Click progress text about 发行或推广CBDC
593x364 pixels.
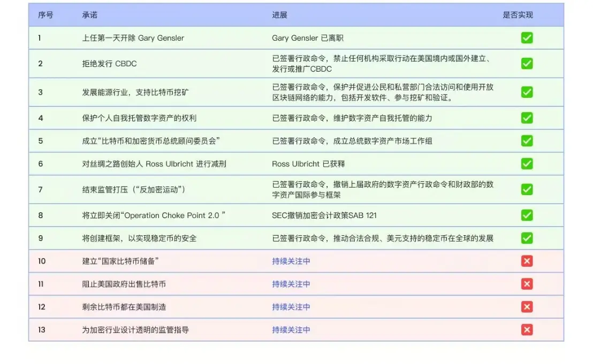pyautogui.click(x=383, y=64)
